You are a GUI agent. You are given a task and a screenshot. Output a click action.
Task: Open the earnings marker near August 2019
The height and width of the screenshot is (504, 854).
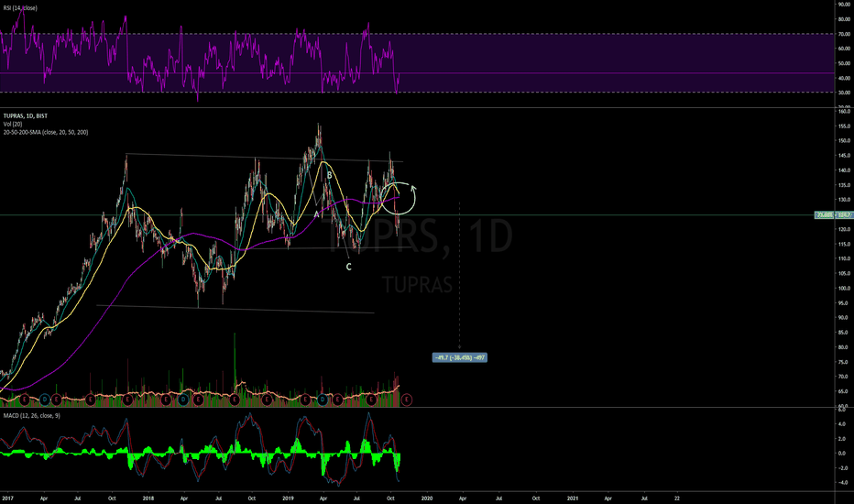(371, 400)
